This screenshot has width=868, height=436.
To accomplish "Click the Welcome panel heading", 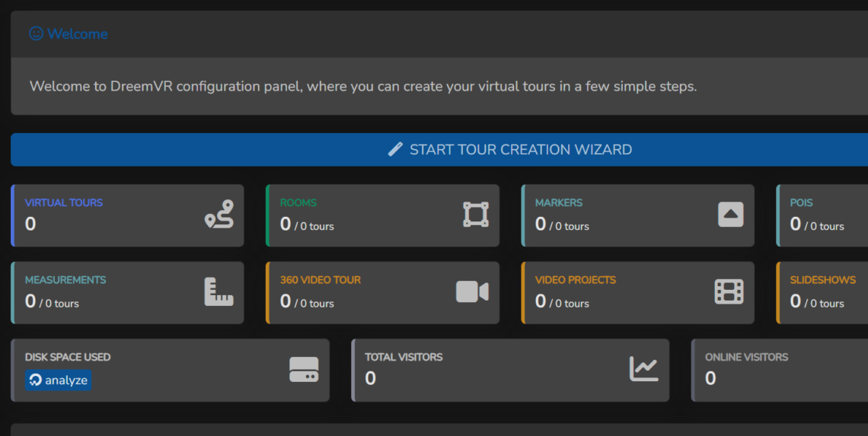I will pyautogui.click(x=77, y=33).
